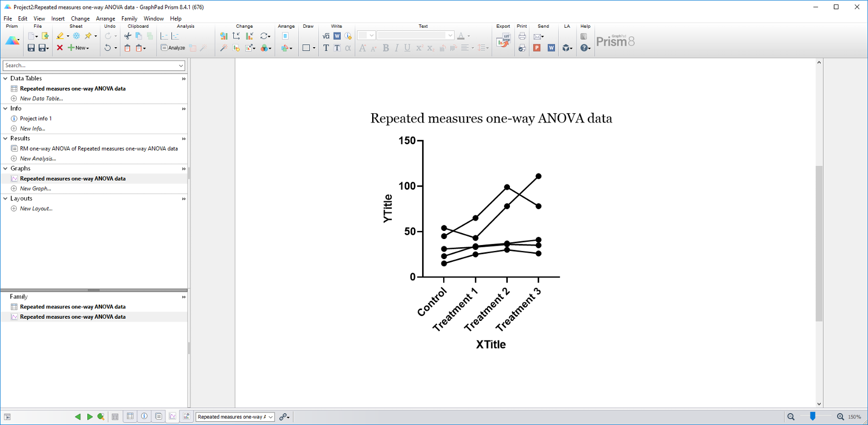Select the text tool T icon
The image size is (868, 425).
click(326, 48)
